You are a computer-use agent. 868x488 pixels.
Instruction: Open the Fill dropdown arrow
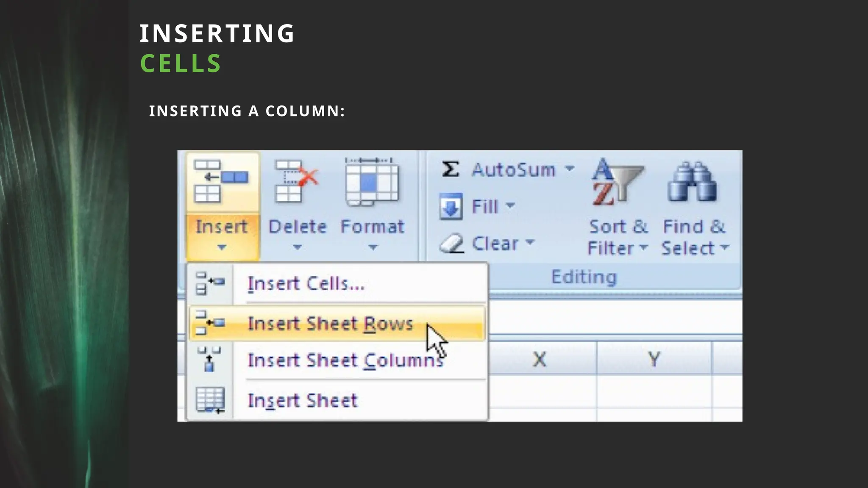(x=510, y=206)
